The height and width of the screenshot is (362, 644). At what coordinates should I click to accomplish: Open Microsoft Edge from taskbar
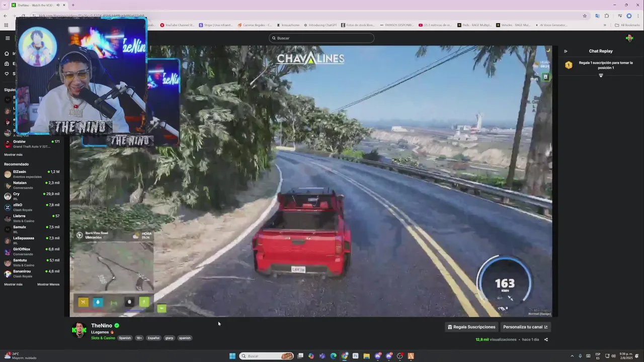tap(334, 356)
